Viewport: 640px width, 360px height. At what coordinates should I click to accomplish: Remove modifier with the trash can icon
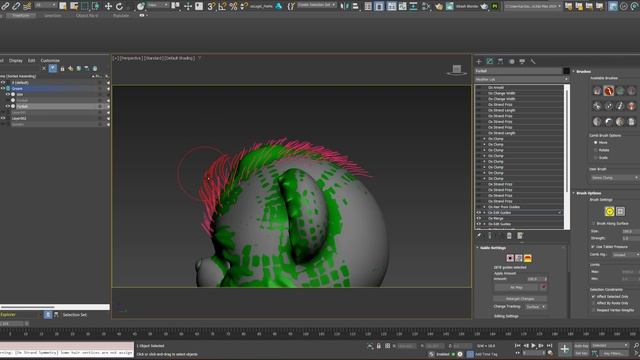(509, 236)
